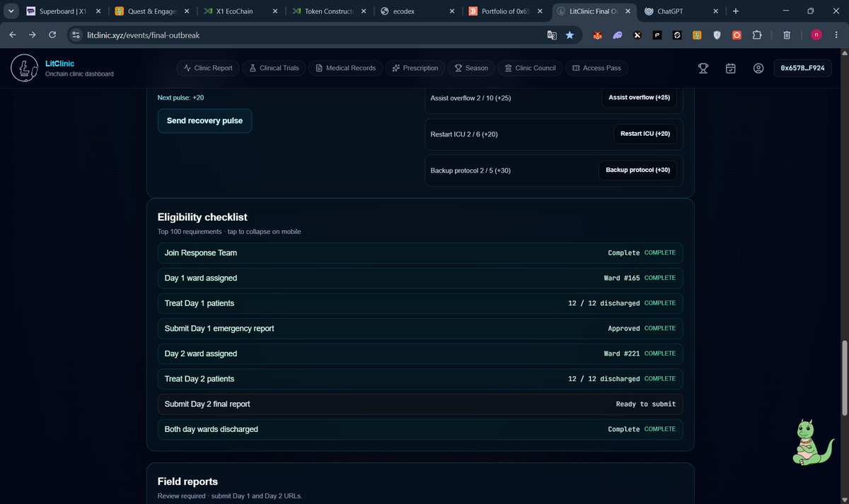Screen dimensions: 849x504
Task: Open the orange circle extension icon
Action: (x=737, y=35)
